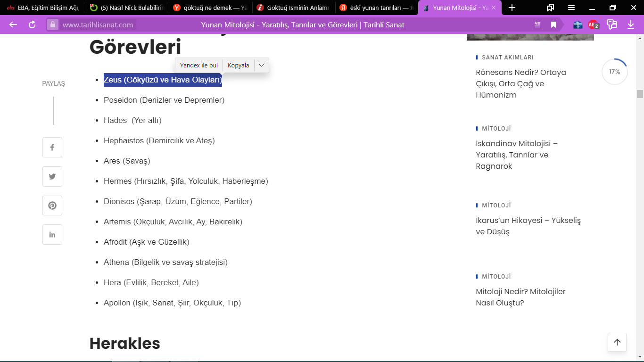Click the scroll-to-top arrow button
The height and width of the screenshot is (362, 644).
pyautogui.click(x=617, y=342)
